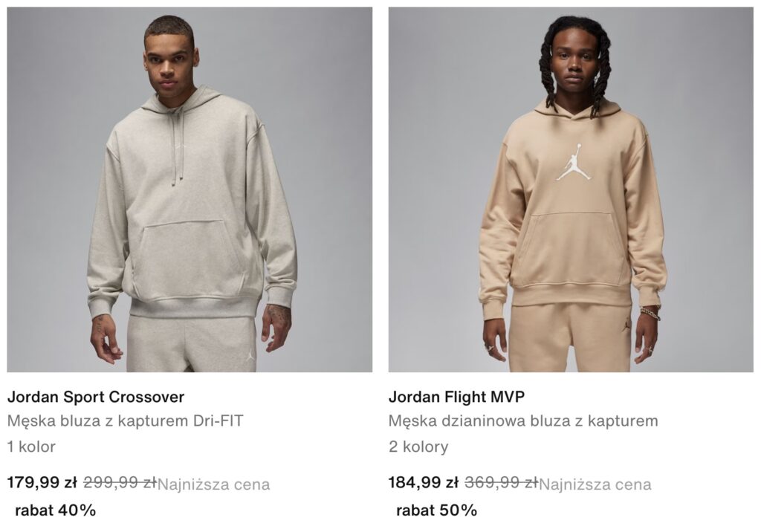
Task: Open the Jordan Sport Crossover product image
Action: click(x=190, y=189)
